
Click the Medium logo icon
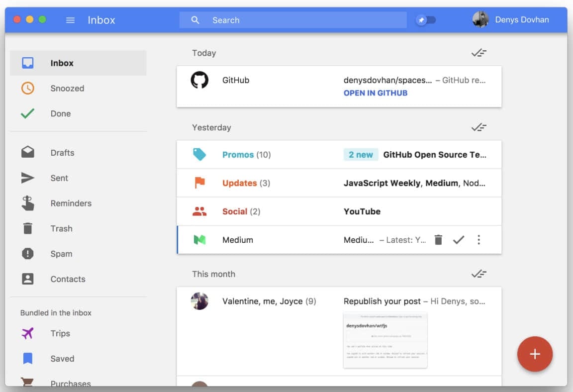[x=199, y=240]
